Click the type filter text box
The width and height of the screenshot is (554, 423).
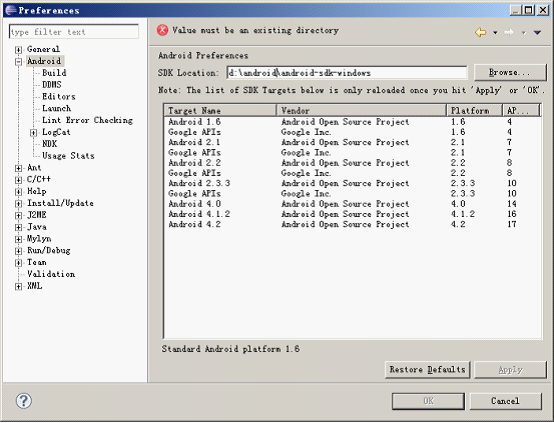pos(74,32)
